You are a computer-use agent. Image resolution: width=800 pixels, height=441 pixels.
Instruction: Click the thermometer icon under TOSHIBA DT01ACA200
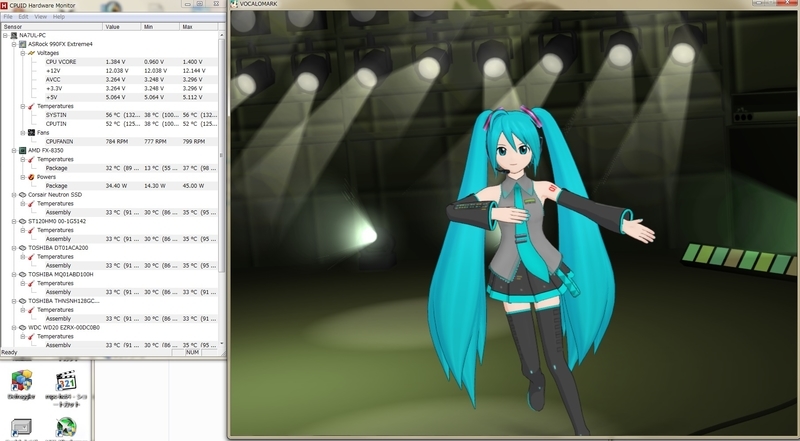point(31,257)
